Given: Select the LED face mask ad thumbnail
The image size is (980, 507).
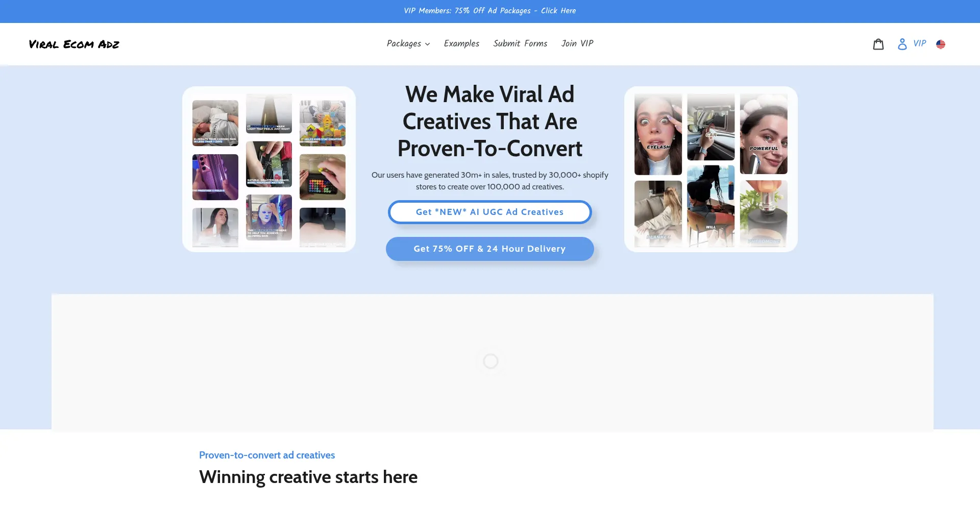Looking at the screenshot, I should click(269, 217).
